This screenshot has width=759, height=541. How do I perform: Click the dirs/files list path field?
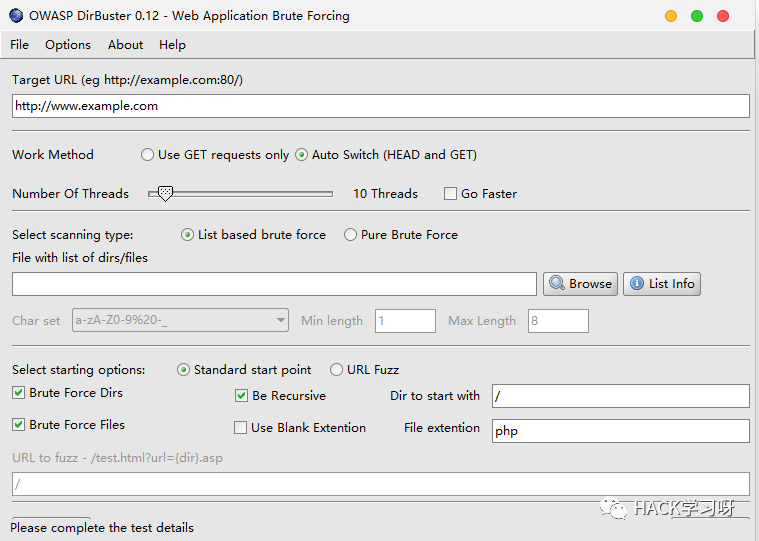tap(274, 284)
